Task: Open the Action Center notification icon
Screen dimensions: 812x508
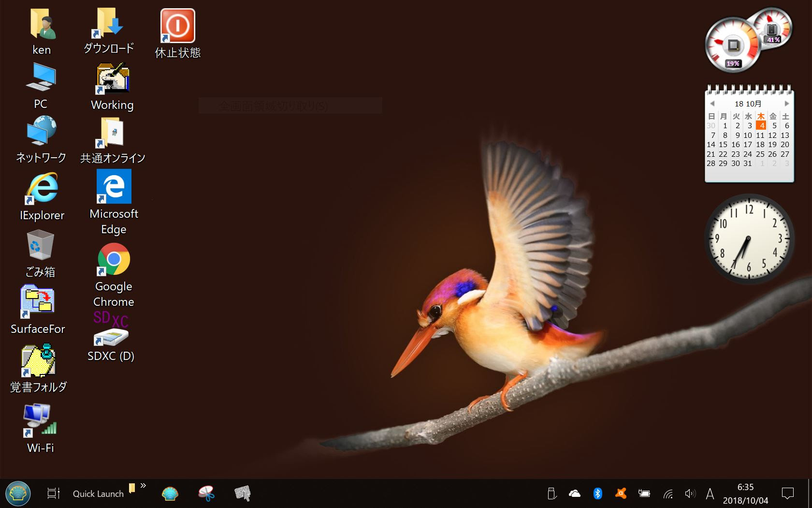Action: (788, 493)
